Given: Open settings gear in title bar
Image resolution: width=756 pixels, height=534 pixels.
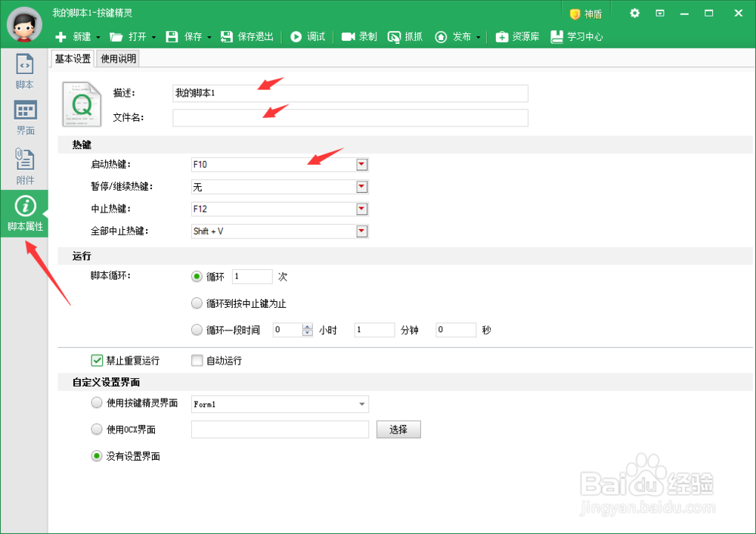Looking at the screenshot, I should tap(634, 13).
